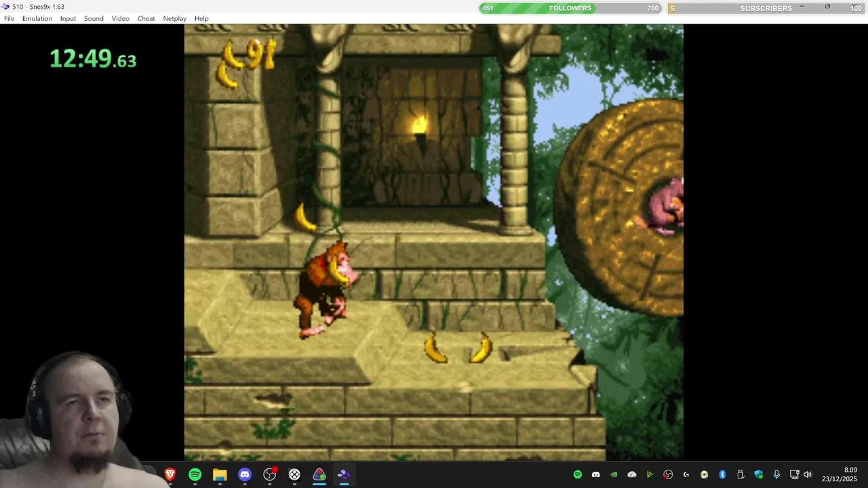Open the RGB triangle app in the taskbar
This screenshot has height=488, width=868.
(319, 474)
